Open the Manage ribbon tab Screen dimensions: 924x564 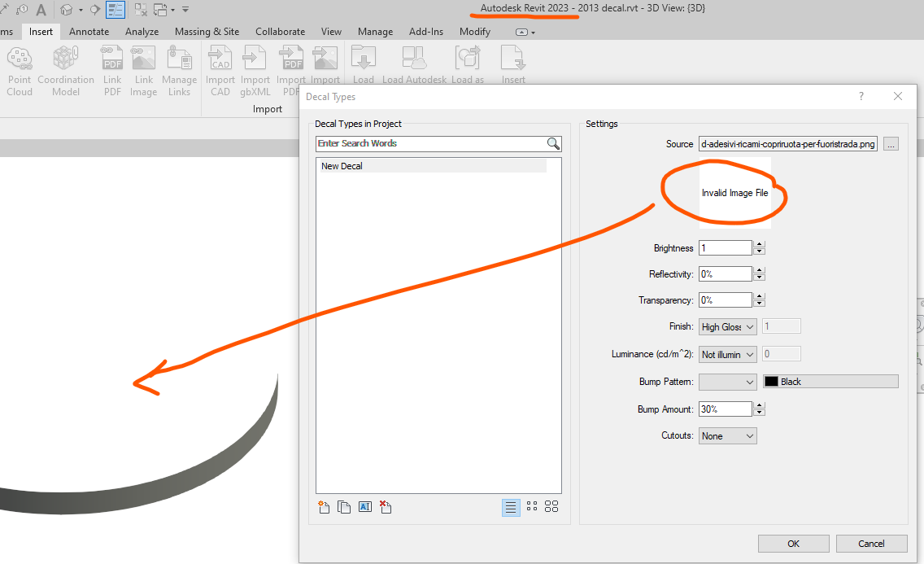[376, 32]
